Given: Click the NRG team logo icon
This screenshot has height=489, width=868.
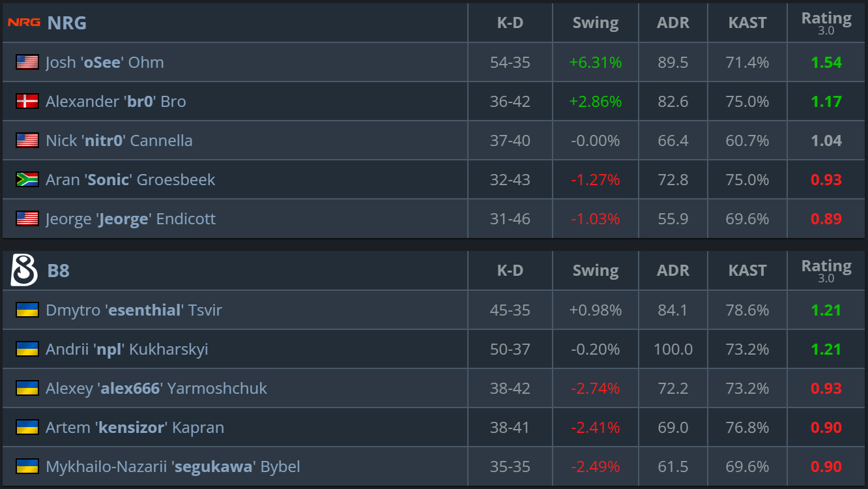Looking at the screenshot, I should click(23, 23).
